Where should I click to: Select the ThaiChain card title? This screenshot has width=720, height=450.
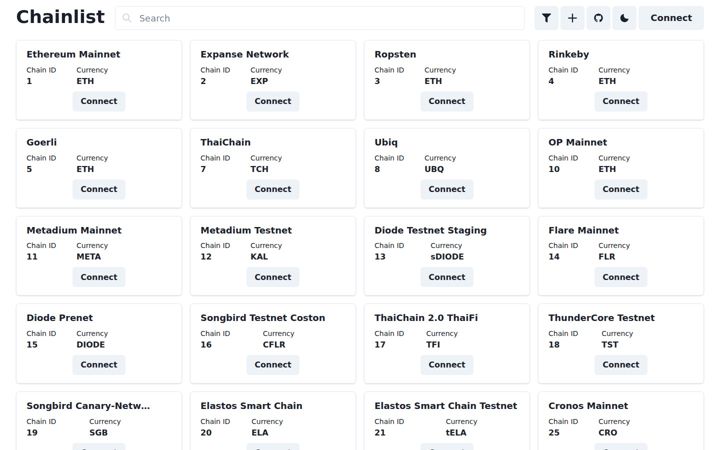coord(225,142)
